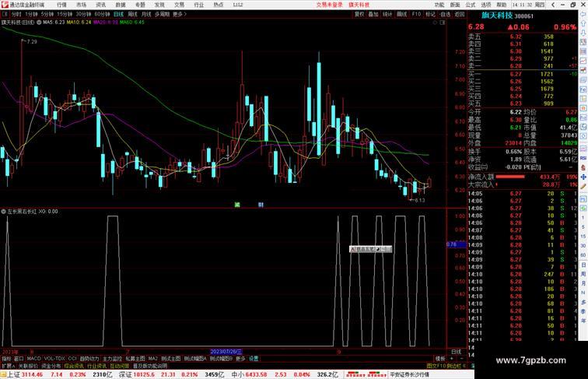Switch chart to 1分钟 period

click(31, 14)
